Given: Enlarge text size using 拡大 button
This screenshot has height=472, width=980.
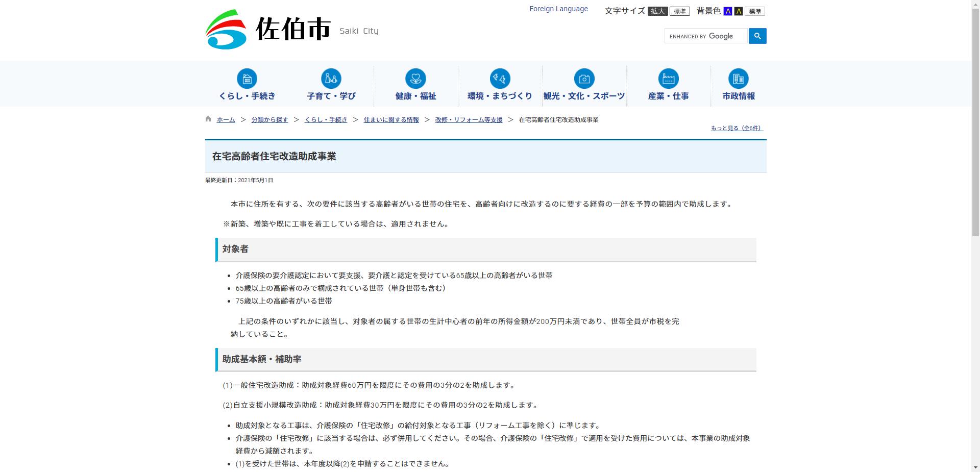Looking at the screenshot, I should 658,11.
